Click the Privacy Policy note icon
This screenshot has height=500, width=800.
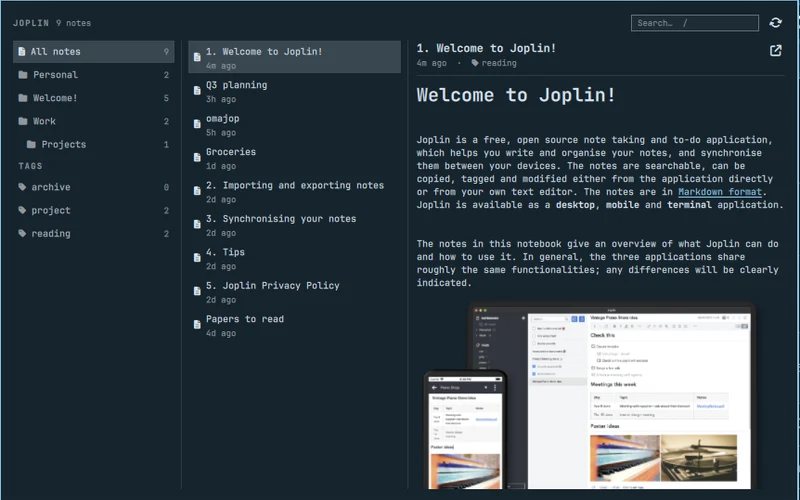point(197,291)
